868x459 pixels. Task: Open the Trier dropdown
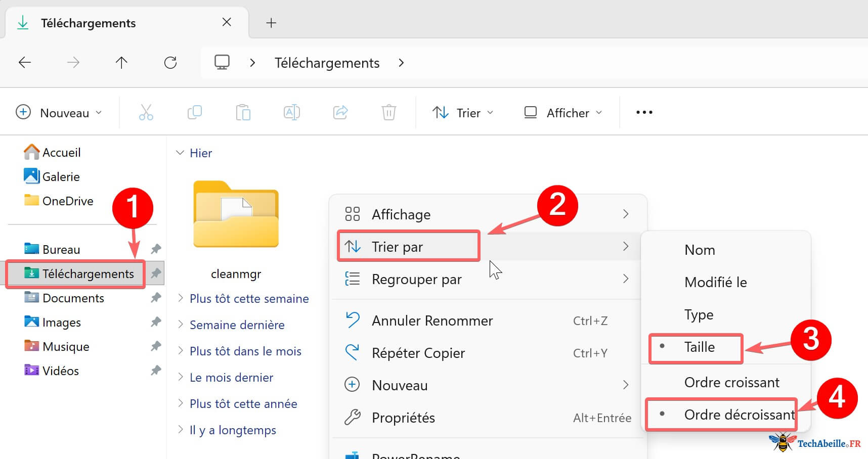coord(462,112)
